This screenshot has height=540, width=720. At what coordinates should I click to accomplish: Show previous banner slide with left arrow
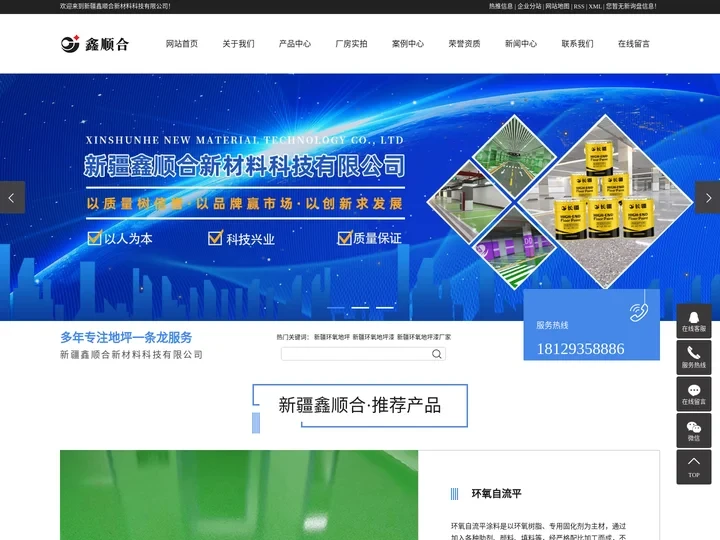click(12, 197)
